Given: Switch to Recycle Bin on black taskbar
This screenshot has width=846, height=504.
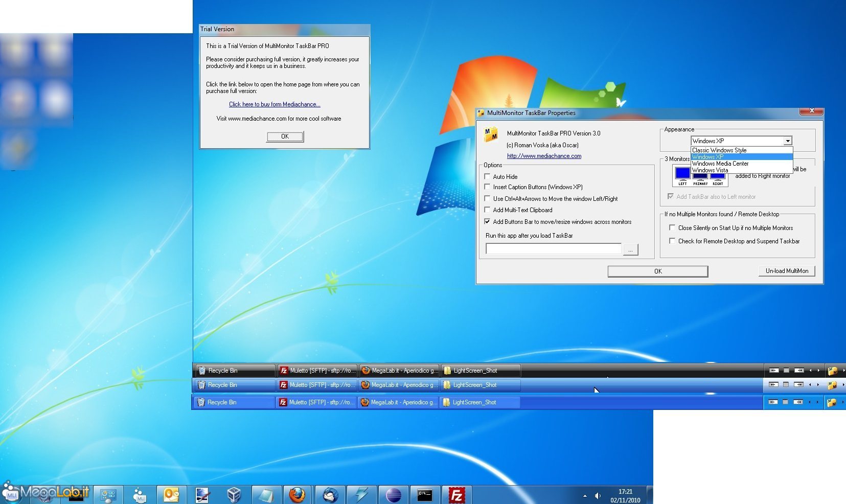Looking at the screenshot, I should [236, 371].
